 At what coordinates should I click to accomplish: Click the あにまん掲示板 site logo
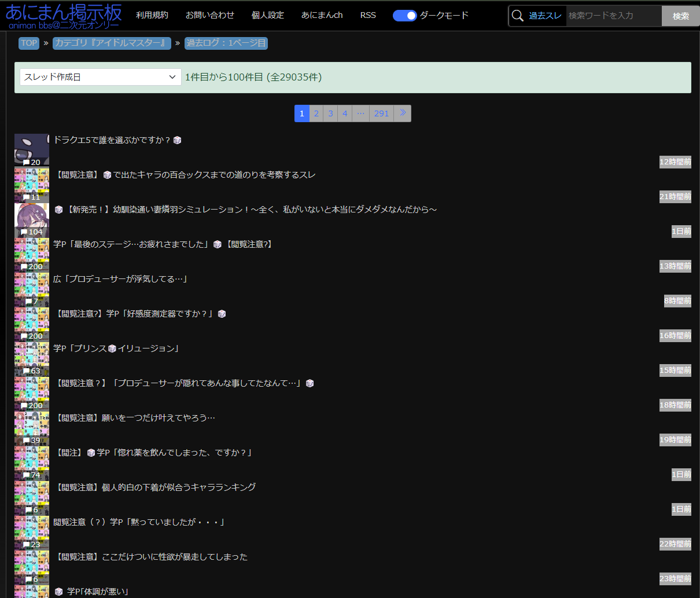point(64,16)
